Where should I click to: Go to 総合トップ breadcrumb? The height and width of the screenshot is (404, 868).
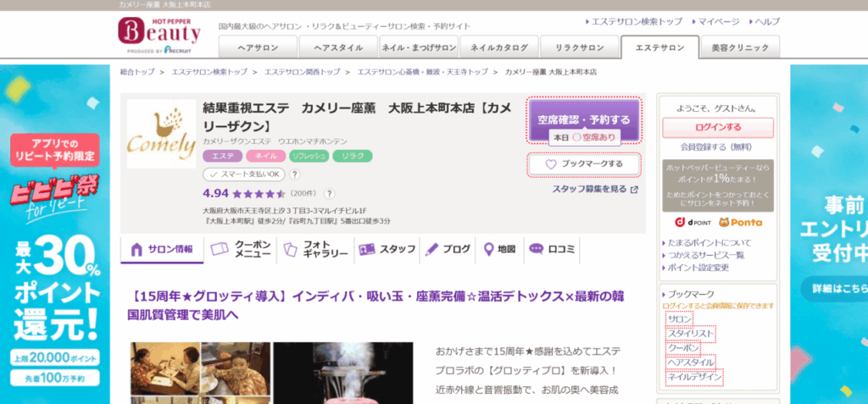tap(137, 72)
